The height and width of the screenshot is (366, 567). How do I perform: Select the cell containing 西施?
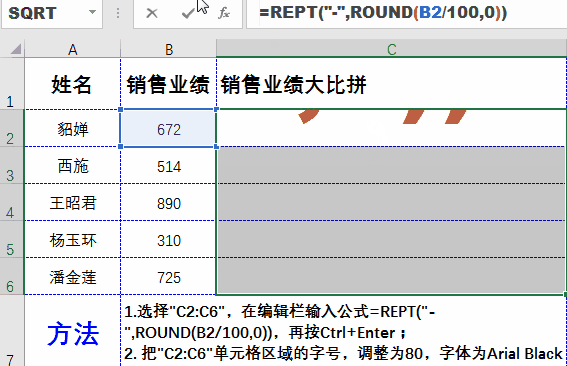[72, 165]
